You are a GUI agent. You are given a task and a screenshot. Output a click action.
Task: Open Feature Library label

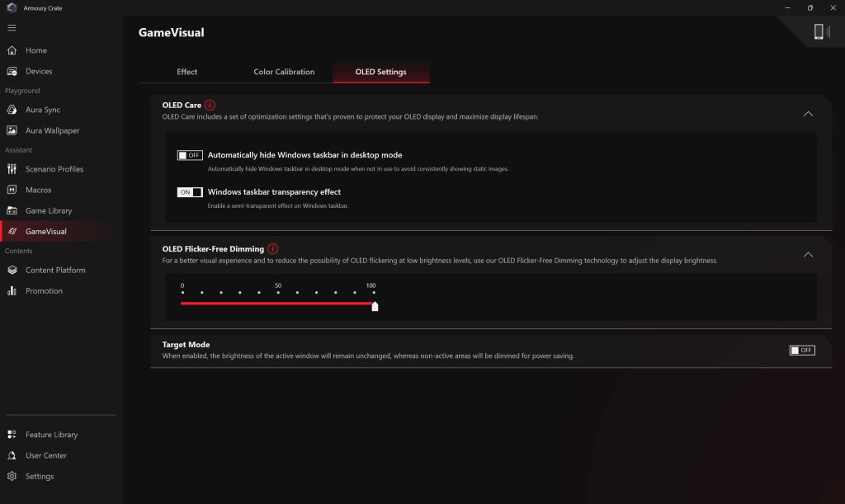[52, 435]
